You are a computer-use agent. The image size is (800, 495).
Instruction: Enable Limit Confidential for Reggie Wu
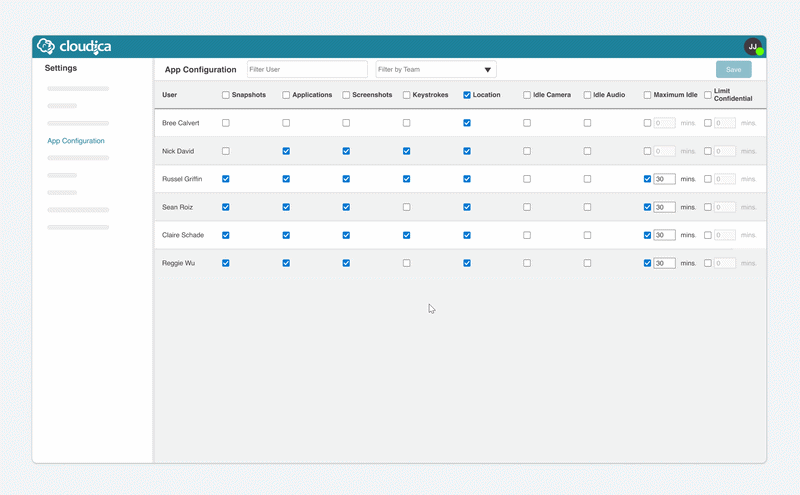click(x=708, y=263)
